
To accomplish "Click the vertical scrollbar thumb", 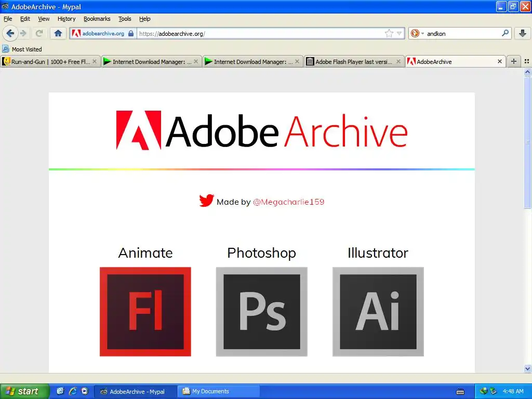I will click(x=527, y=142).
